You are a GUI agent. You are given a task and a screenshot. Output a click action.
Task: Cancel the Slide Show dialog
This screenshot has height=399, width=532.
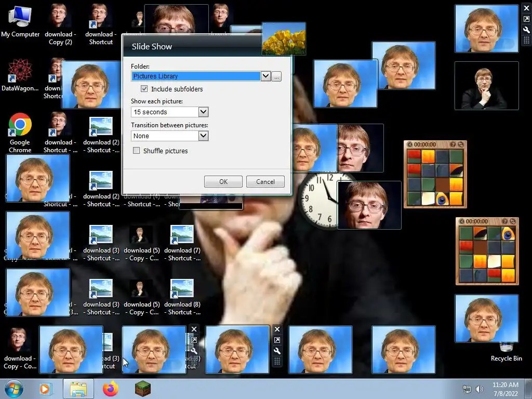[x=265, y=181]
